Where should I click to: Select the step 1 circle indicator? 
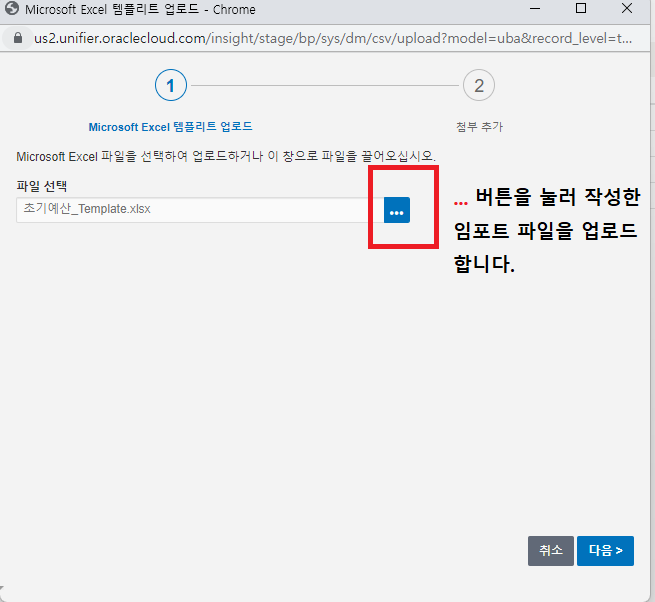coord(171,86)
